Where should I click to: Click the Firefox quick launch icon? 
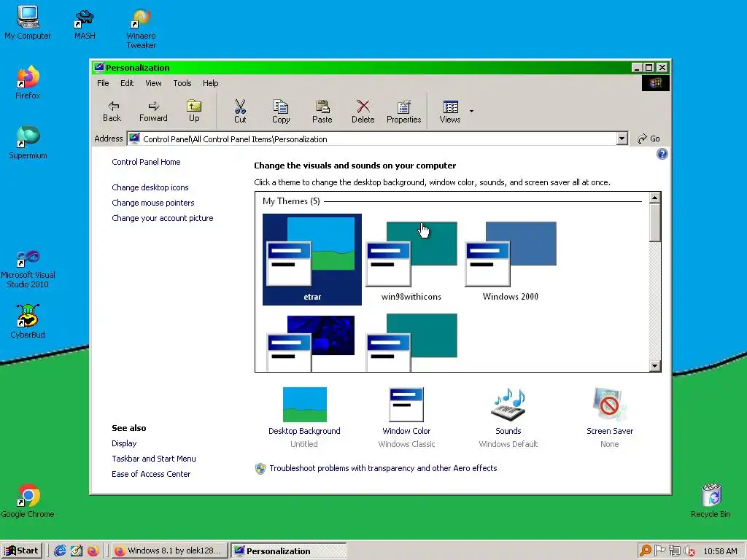coord(93,551)
